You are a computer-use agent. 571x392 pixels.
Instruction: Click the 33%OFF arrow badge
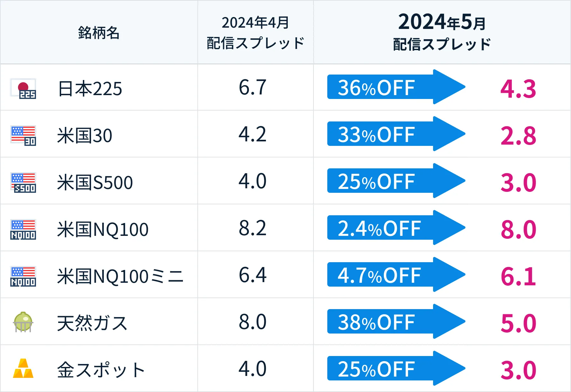click(395, 134)
